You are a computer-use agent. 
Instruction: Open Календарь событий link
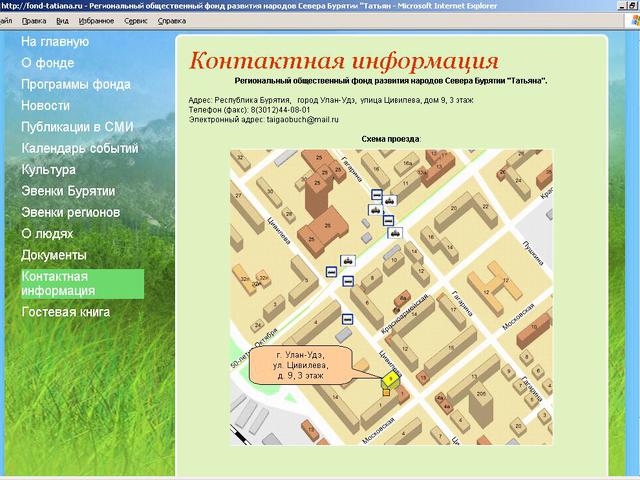click(x=80, y=148)
